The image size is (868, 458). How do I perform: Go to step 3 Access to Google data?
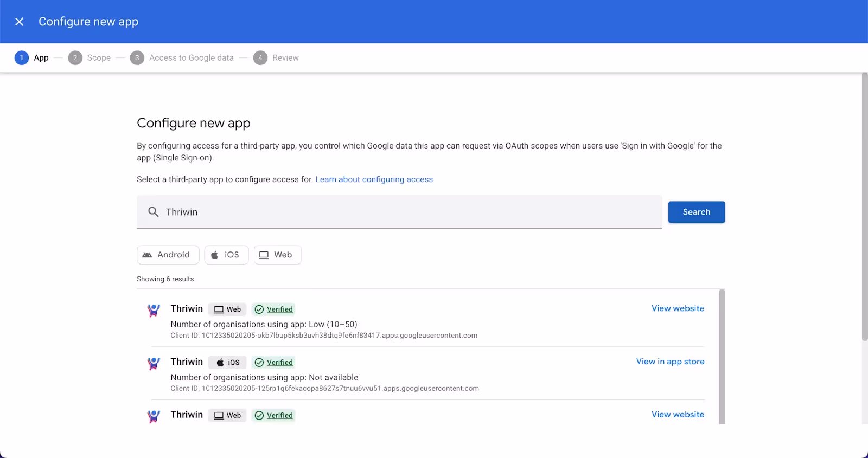182,57
